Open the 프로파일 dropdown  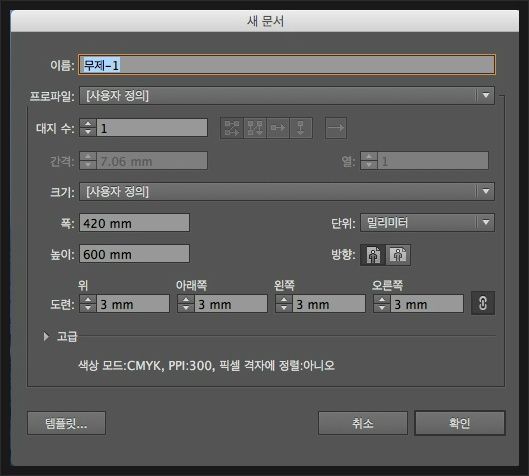287,96
